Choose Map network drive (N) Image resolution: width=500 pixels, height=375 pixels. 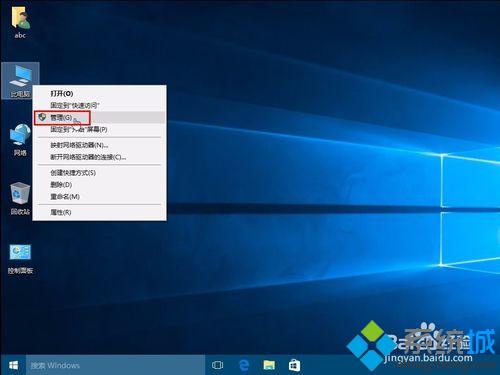click(x=99, y=145)
